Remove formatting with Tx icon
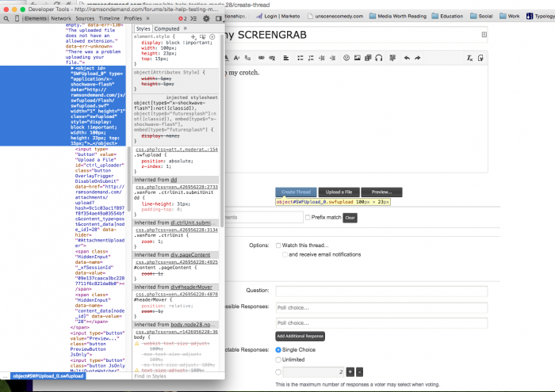This screenshot has height=392, width=555. click(x=469, y=58)
